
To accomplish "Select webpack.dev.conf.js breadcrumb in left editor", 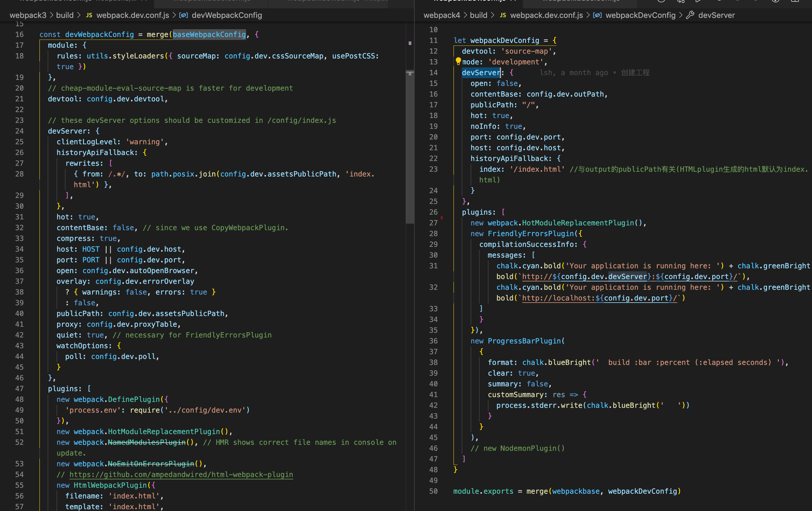I will [x=133, y=15].
